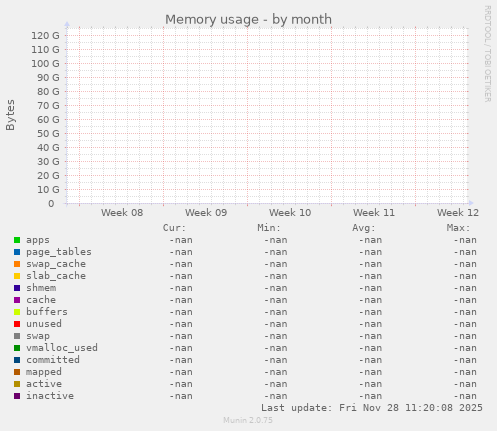Click the blue page_tables legend swatch

point(17,252)
